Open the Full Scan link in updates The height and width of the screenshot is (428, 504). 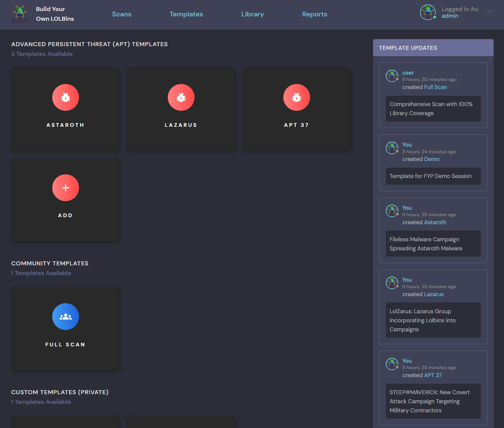tap(435, 87)
